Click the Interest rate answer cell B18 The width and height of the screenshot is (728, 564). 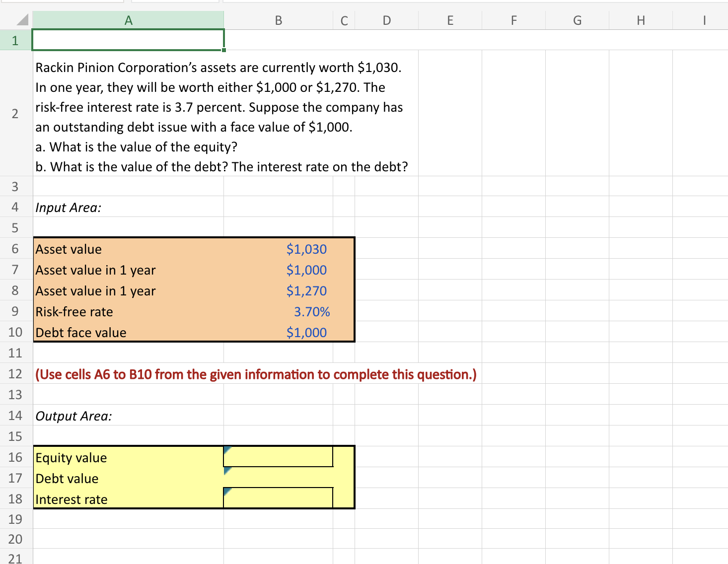pyautogui.click(x=278, y=498)
